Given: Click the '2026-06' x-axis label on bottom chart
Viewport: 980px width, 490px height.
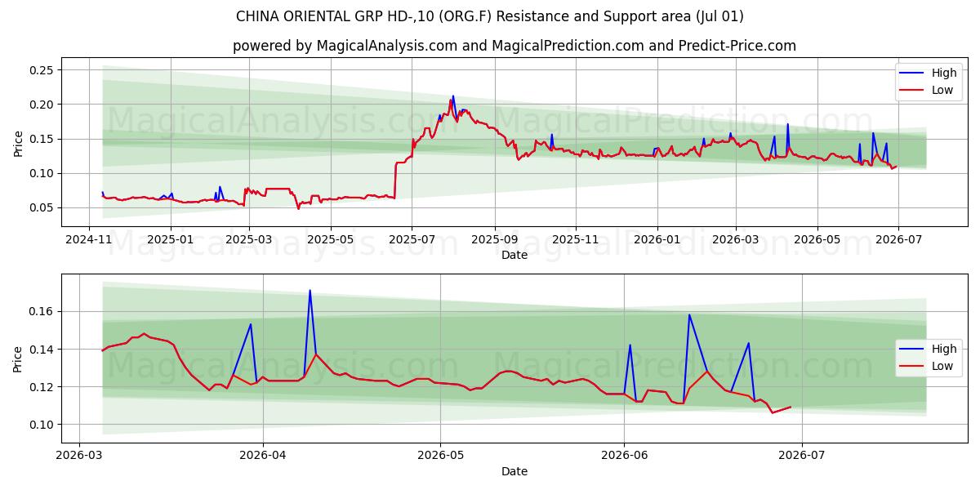Looking at the screenshot, I should click(x=624, y=456).
